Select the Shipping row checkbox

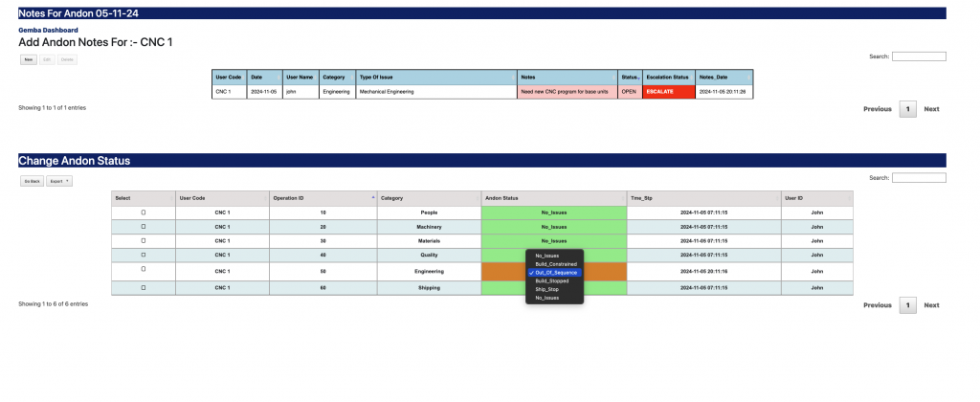coord(144,287)
